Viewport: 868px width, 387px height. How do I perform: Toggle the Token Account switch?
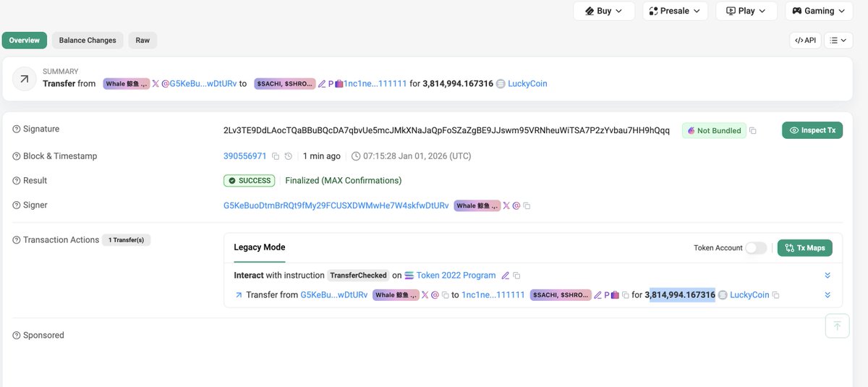[x=756, y=248]
